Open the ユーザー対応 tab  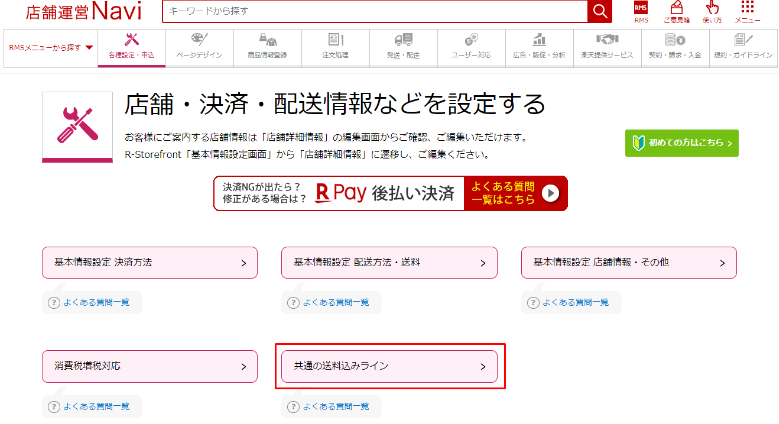tap(471, 48)
